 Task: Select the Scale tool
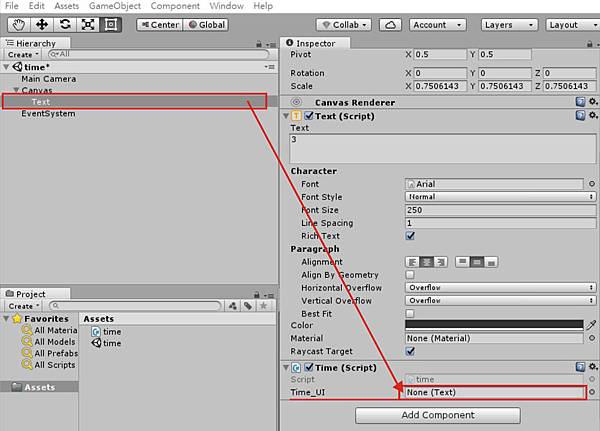coord(88,25)
